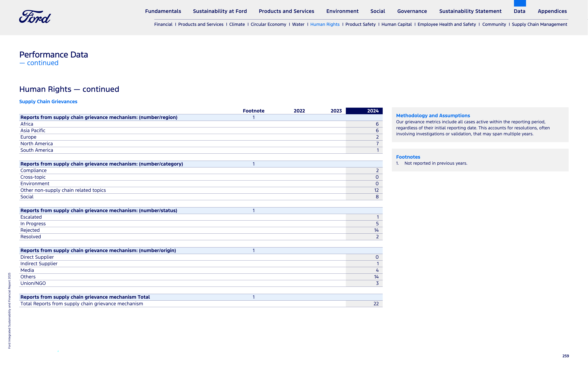
Task: Open the Climate data link
Action: (237, 24)
